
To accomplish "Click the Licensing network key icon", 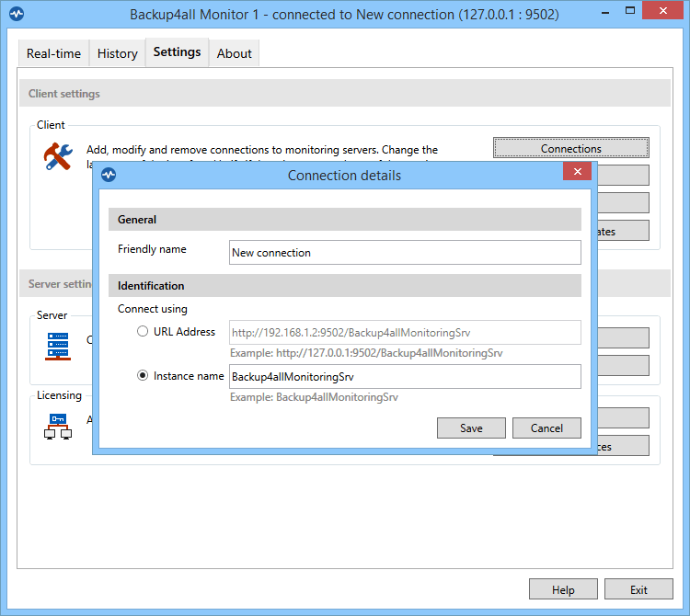I will click(58, 425).
